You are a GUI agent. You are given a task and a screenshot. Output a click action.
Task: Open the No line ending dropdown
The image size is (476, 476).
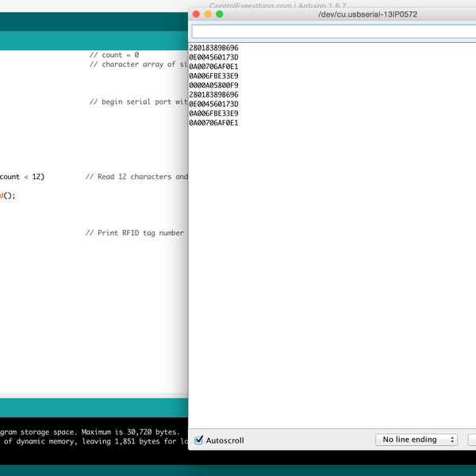(416, 440)
